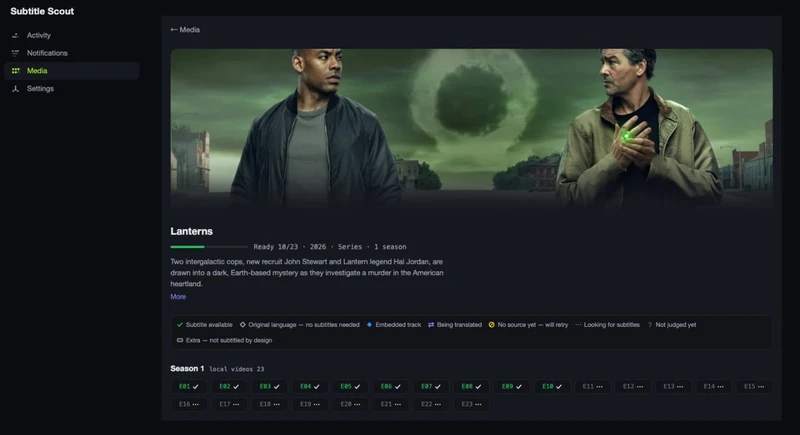Go back using the Media back link
The height and width of the screenshot is (435, 800).
pos(185,30)
